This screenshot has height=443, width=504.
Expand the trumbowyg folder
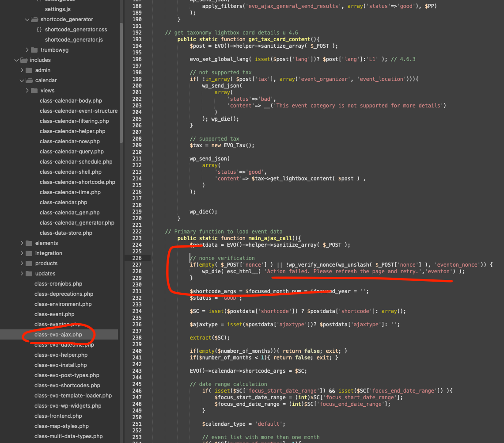pos(27,50)
